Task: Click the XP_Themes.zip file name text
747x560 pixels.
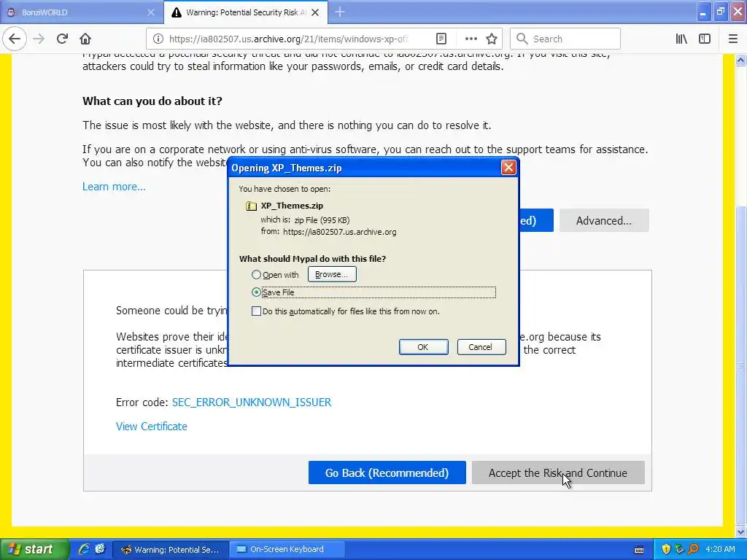Action: tap(292, 206)
